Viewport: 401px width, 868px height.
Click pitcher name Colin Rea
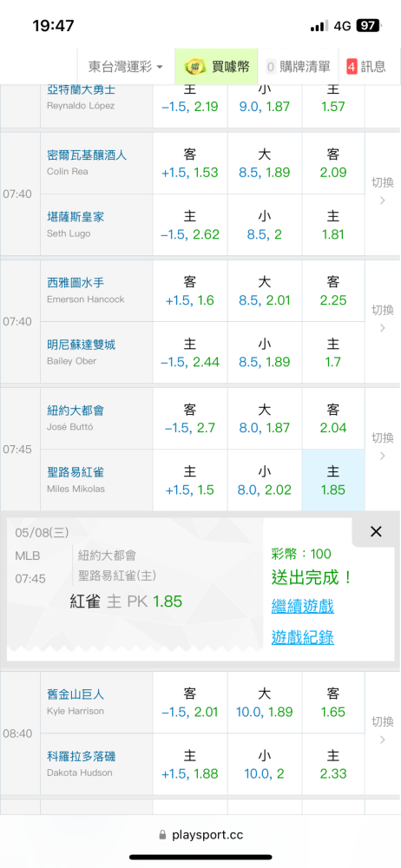click(x=68, y=172)
